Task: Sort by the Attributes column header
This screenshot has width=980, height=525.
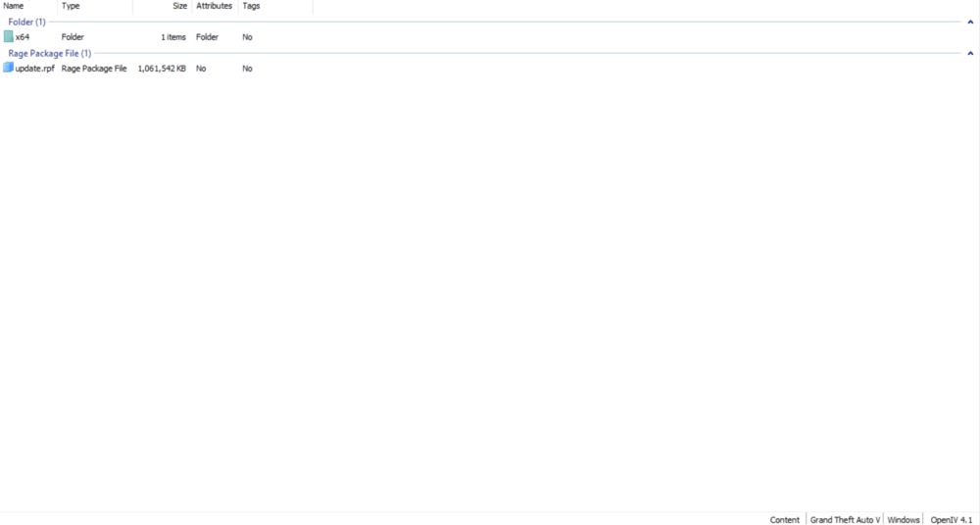Action: 215,6
